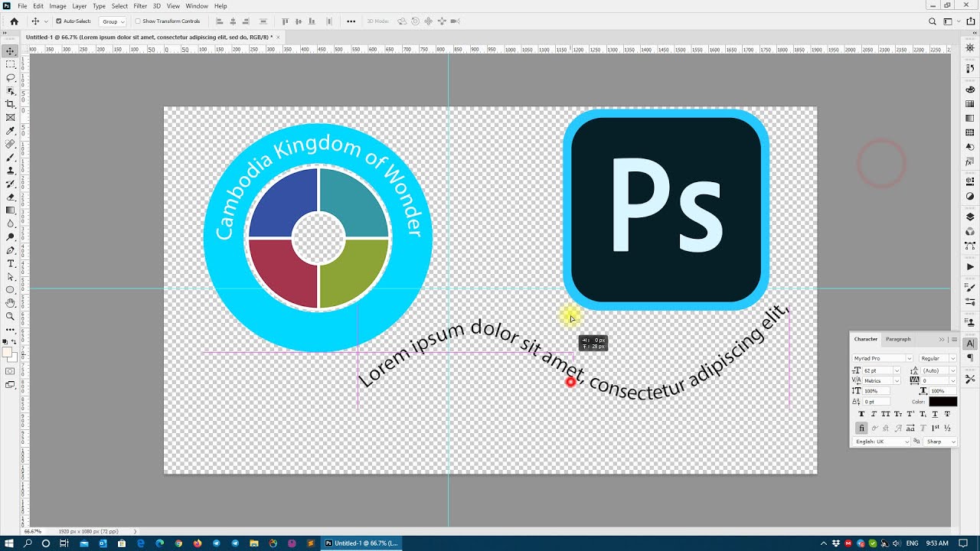Open the Metrics kerning dropdown

pos(897,380)
